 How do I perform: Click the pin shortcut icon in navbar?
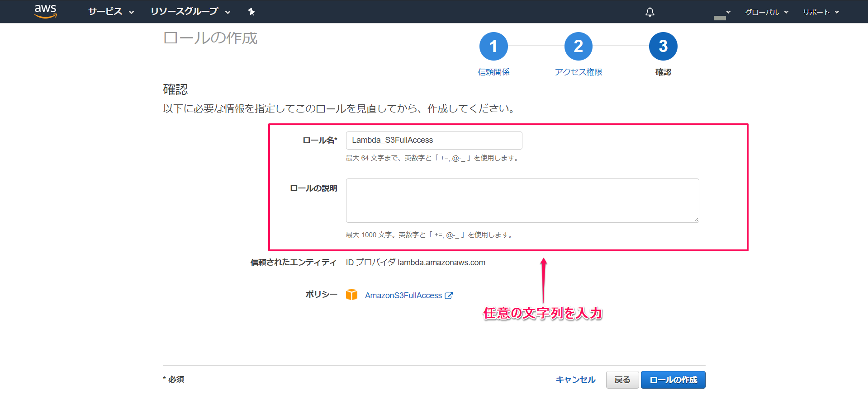tap(251, 12)
